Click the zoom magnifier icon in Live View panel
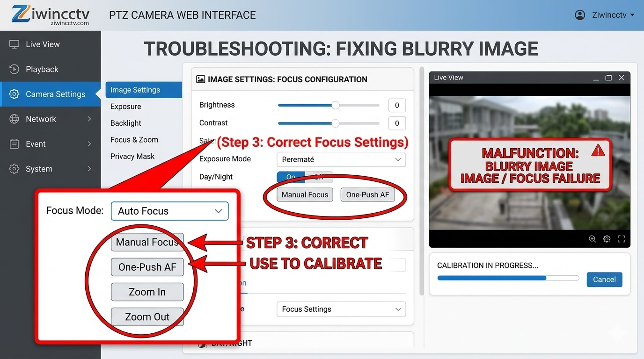Image resolution: width=644 pixels, height=359 pixels. tap(592, 239)
